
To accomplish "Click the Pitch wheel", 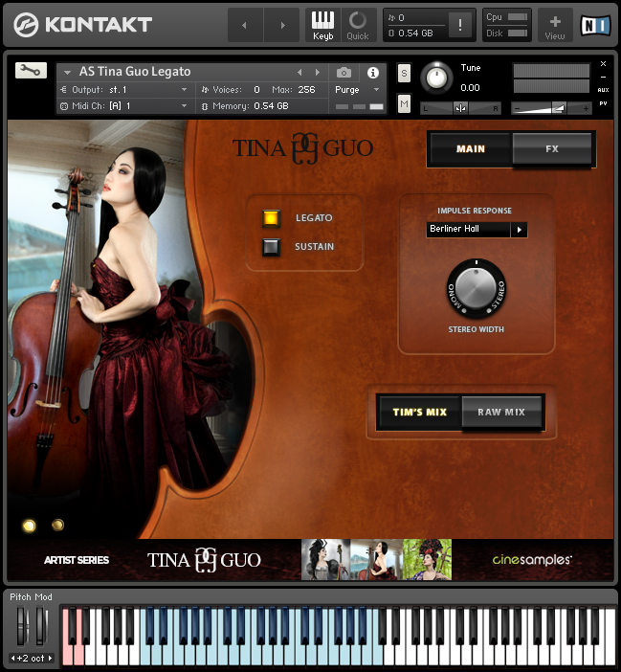I will click(21, 626).
